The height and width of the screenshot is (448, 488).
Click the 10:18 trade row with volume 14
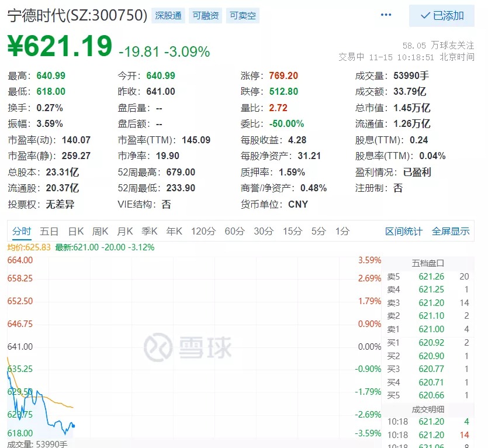click(428, 435)
